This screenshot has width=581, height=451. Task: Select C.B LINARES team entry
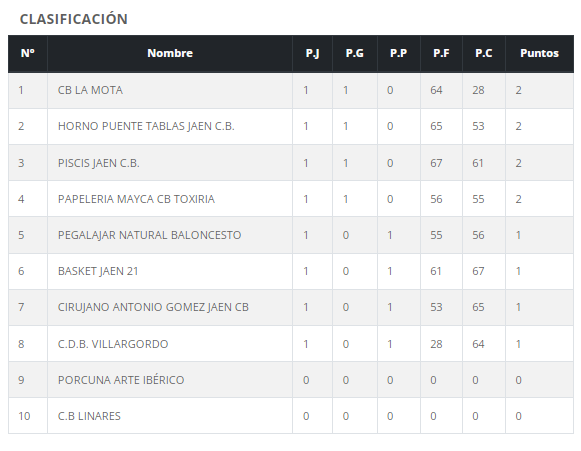click(x=89, y=416)
